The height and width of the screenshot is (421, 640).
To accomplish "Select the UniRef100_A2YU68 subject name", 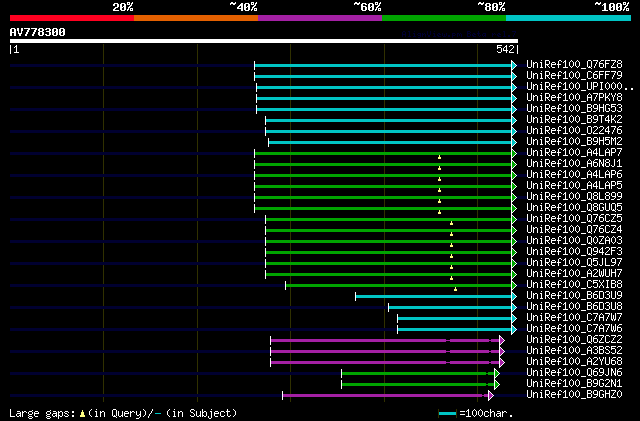I will point(574,362).
